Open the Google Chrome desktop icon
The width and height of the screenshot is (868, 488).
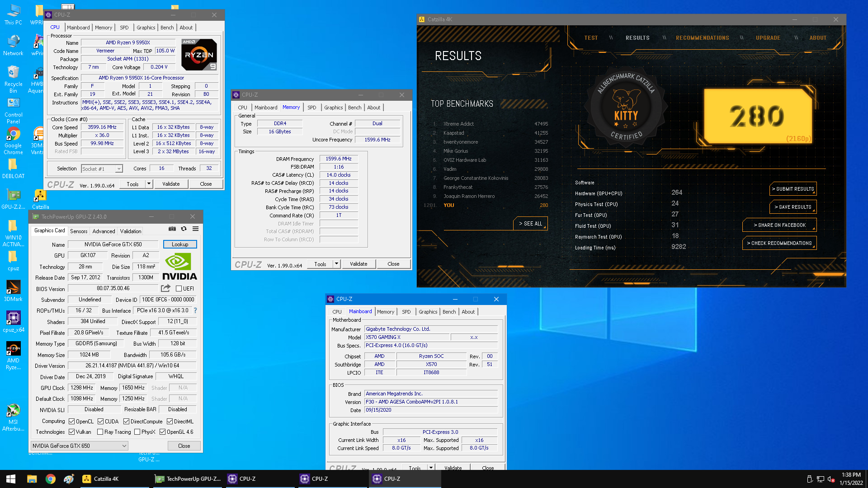tap(13, 141)
